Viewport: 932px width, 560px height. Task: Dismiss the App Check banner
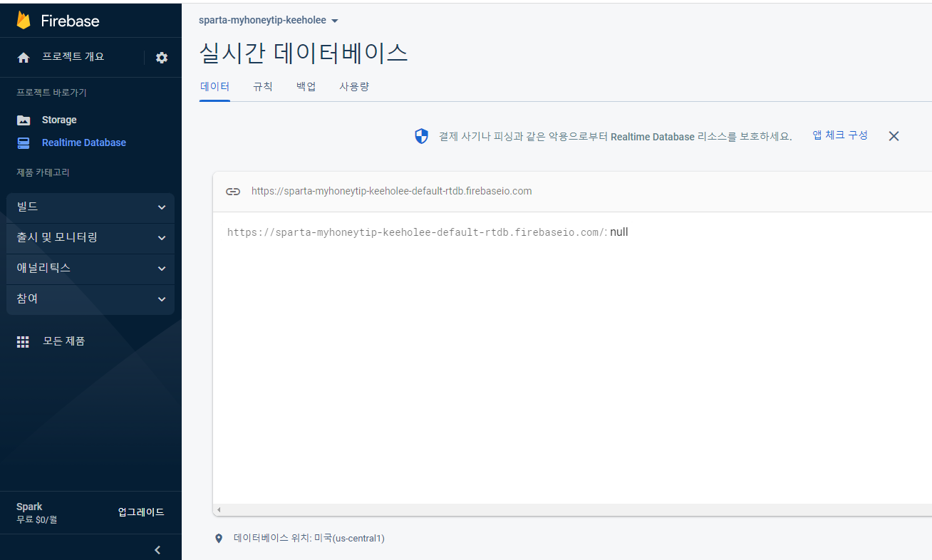point(894,136)
